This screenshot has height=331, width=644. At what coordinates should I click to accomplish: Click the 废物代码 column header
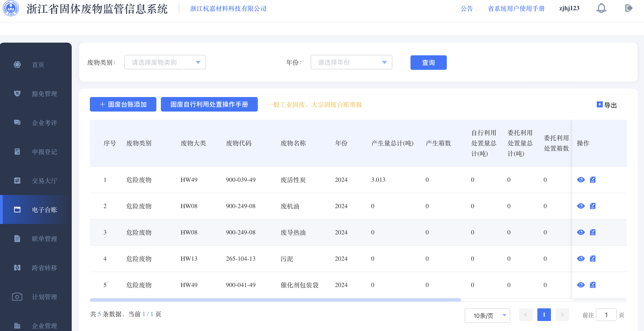238,143
